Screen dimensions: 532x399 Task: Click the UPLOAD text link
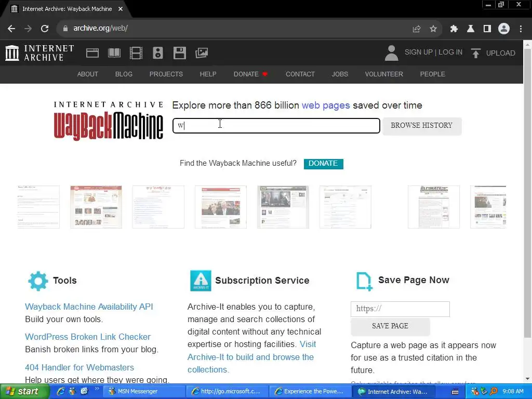500,54
